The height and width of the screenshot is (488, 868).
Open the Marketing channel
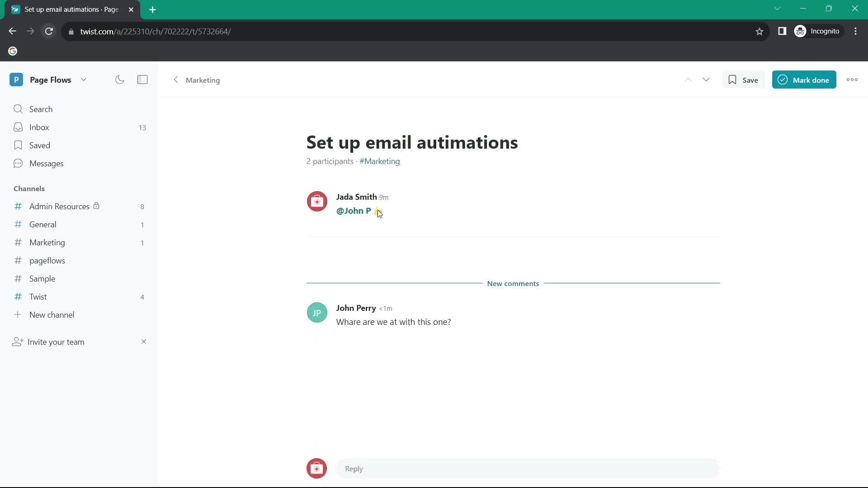point(47,243)
